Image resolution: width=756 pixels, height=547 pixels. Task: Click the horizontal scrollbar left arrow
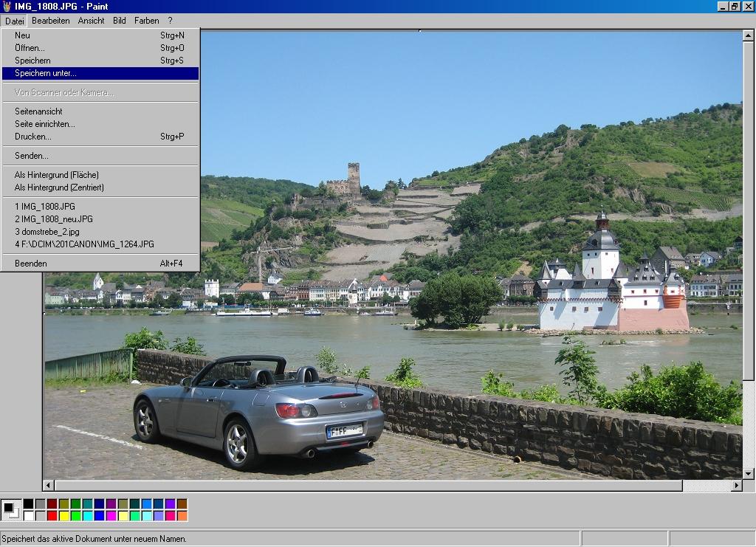coord(49,486)
